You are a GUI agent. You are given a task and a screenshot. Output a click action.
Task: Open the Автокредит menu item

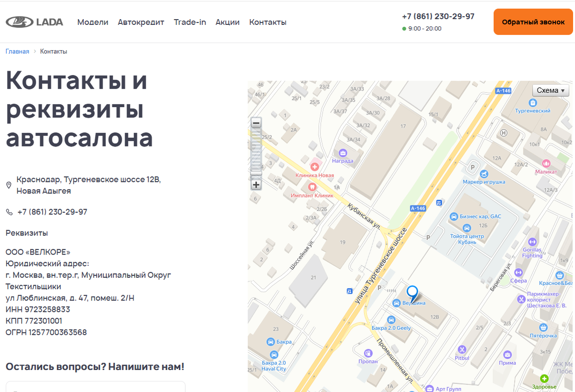pos(141,22)
